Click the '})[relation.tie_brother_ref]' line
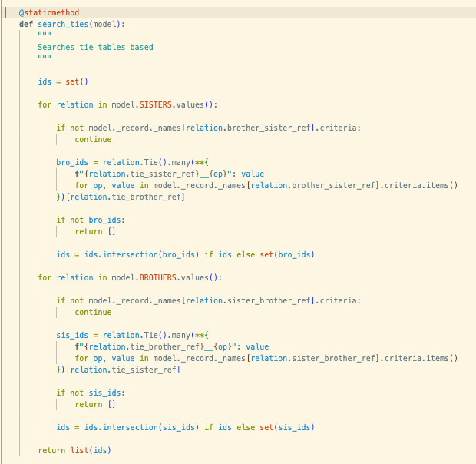This screenshot has width=476, height=464. (x=121, y=197)
